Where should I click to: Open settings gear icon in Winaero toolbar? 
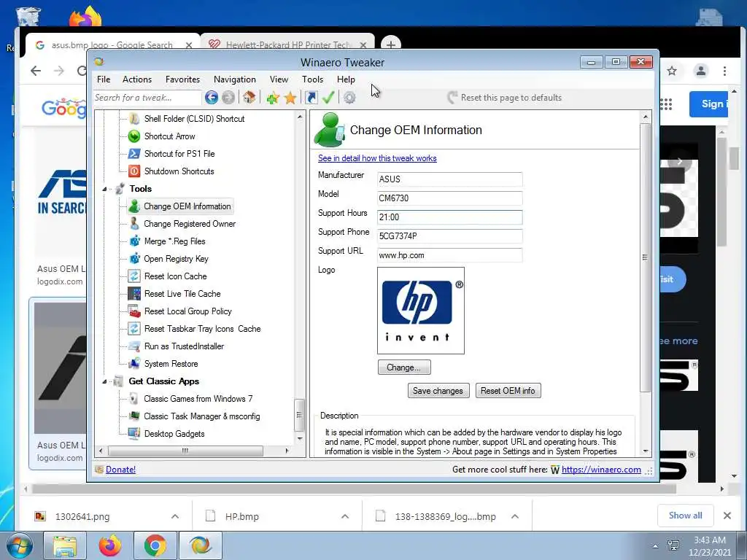[349, 98]
